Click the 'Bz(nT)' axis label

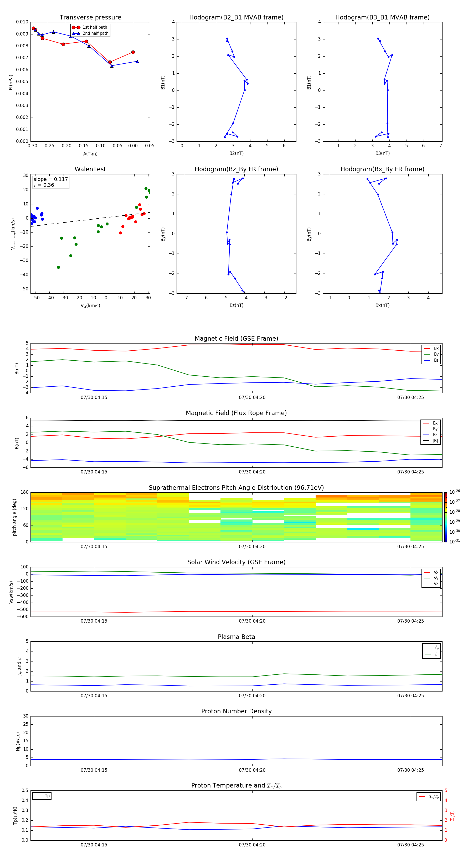236,305
